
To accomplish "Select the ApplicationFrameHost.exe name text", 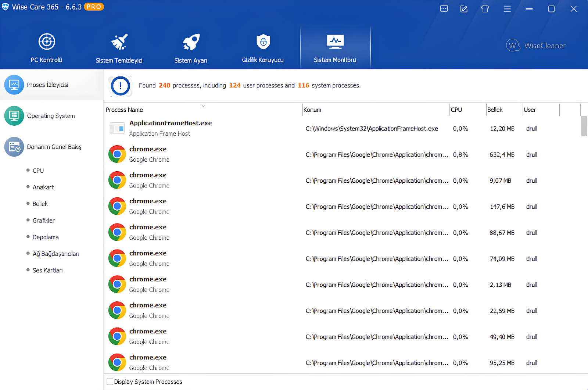I will [x=171, y=123].
